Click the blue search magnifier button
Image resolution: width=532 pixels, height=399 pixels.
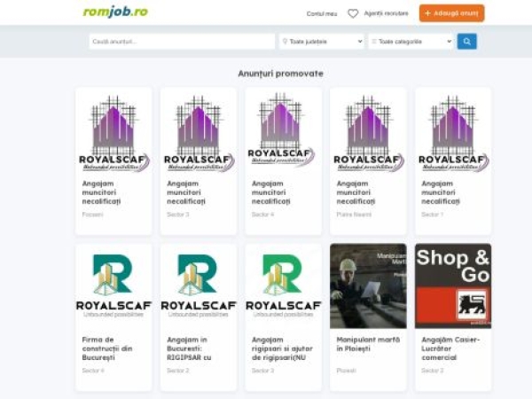coord(467,42)
